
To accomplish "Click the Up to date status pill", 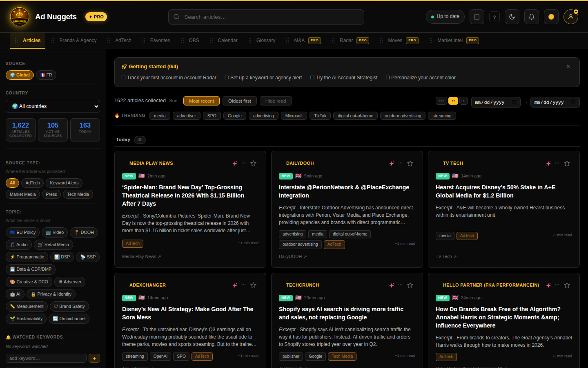I will click(x=445, y=17).
